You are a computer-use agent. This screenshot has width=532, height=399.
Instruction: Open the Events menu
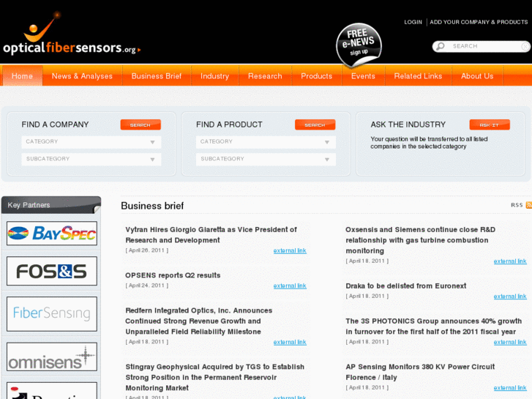tap(363, 75)
